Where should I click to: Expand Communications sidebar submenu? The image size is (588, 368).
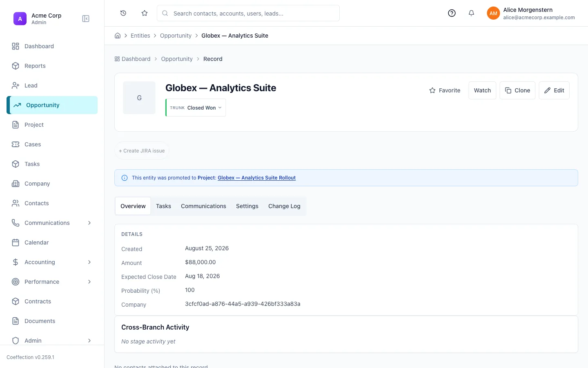coord(52,223)
